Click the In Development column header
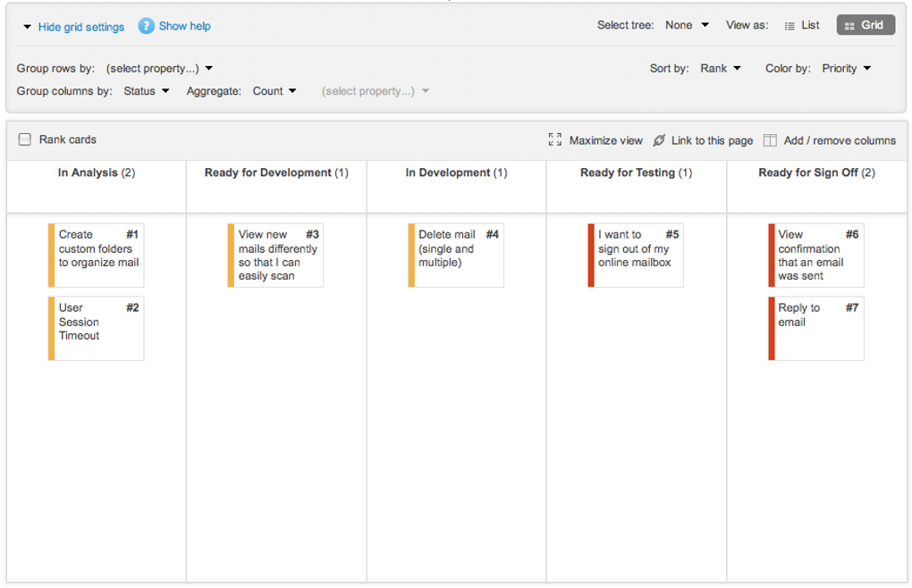 (456, 172)
